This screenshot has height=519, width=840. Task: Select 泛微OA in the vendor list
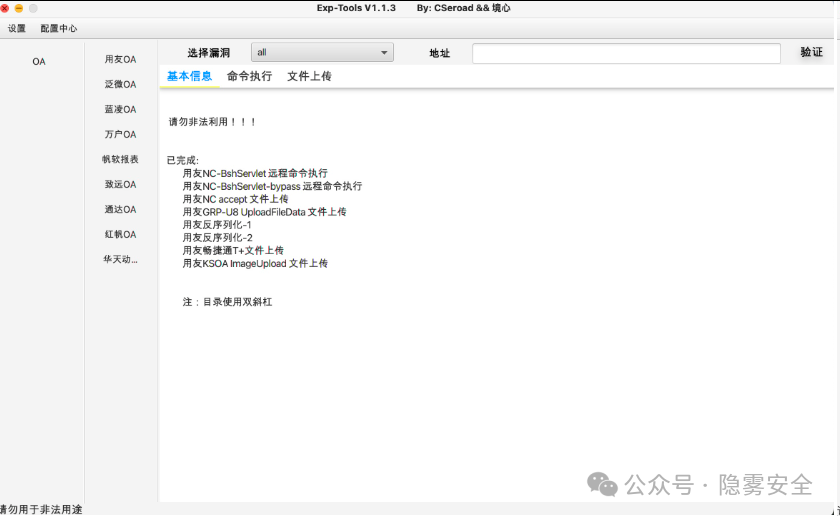[x=120, y=85]
